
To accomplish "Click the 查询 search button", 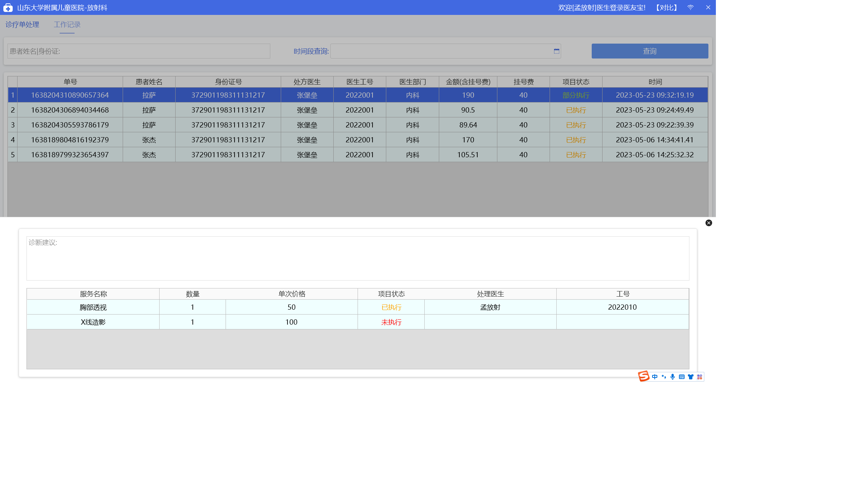I will pos(650,51).
